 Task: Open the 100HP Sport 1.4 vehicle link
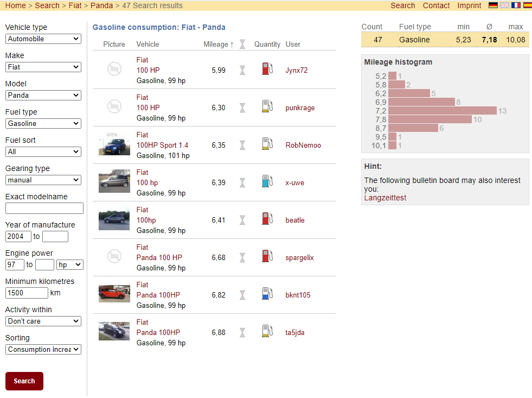point(162,145)
